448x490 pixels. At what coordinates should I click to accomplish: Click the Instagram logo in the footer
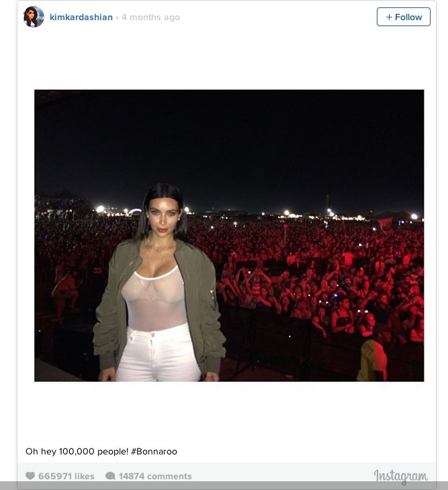(x=401, y=477)
